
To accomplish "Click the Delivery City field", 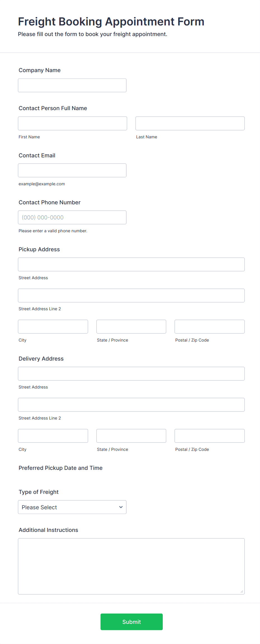I will pos(53,436).
